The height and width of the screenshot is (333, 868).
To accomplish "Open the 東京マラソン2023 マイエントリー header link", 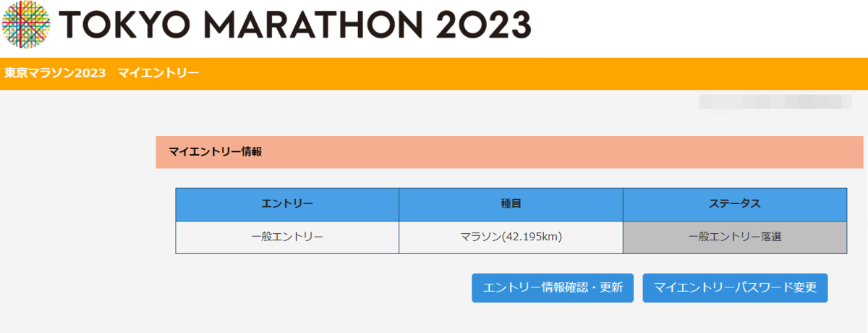I will (x=101, y=73).
